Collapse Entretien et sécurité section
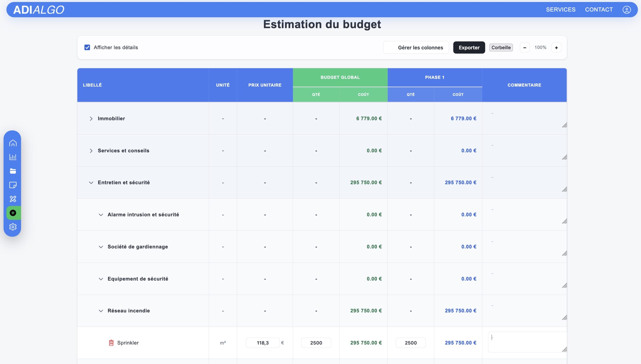The height and width of the screenshot is (364, 641). [x=91, y=183]
